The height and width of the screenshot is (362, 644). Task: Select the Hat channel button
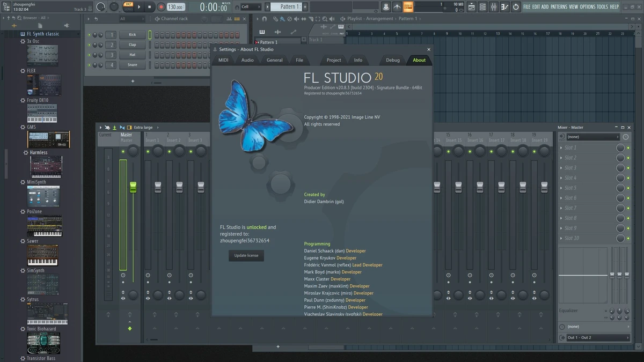[132, 55]
